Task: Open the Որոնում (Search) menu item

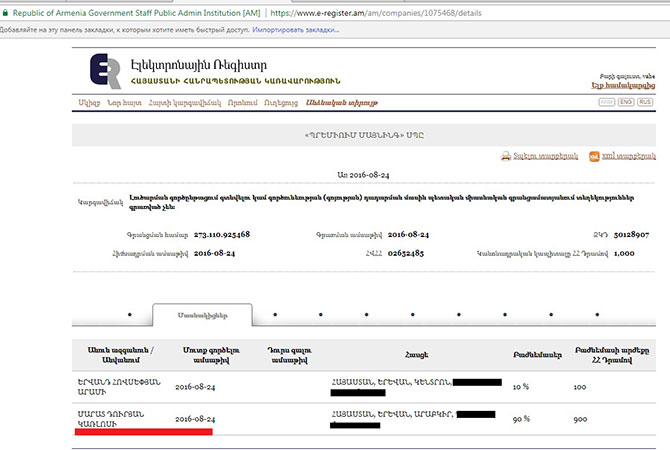Action: pos(242,103)
